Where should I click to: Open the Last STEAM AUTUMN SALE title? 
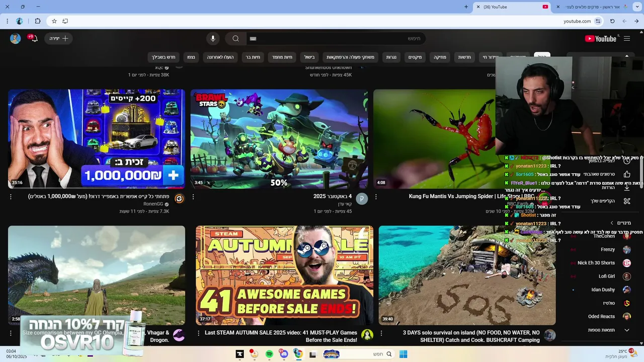(x=281, y=336)
